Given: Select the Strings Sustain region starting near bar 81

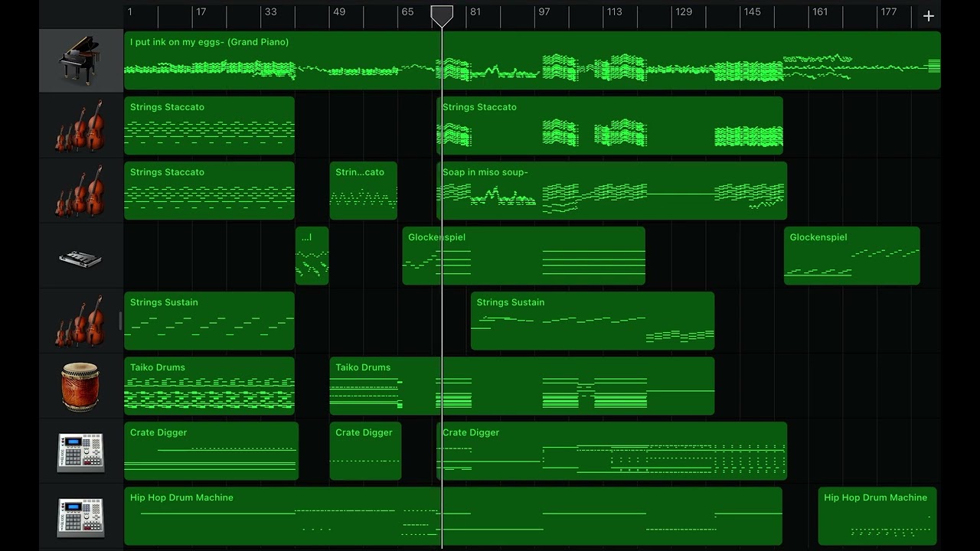Looking at the screenshot, I should click(593, 321).
